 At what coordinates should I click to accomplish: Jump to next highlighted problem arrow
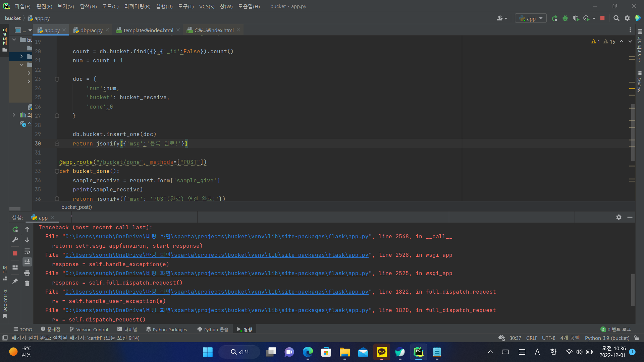630,42
